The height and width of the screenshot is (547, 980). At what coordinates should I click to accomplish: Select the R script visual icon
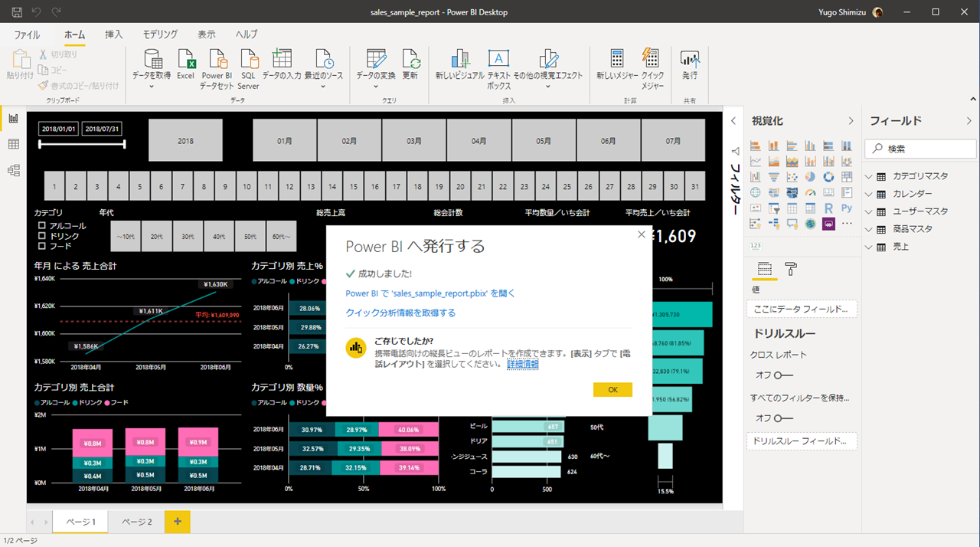click(828, 208)
